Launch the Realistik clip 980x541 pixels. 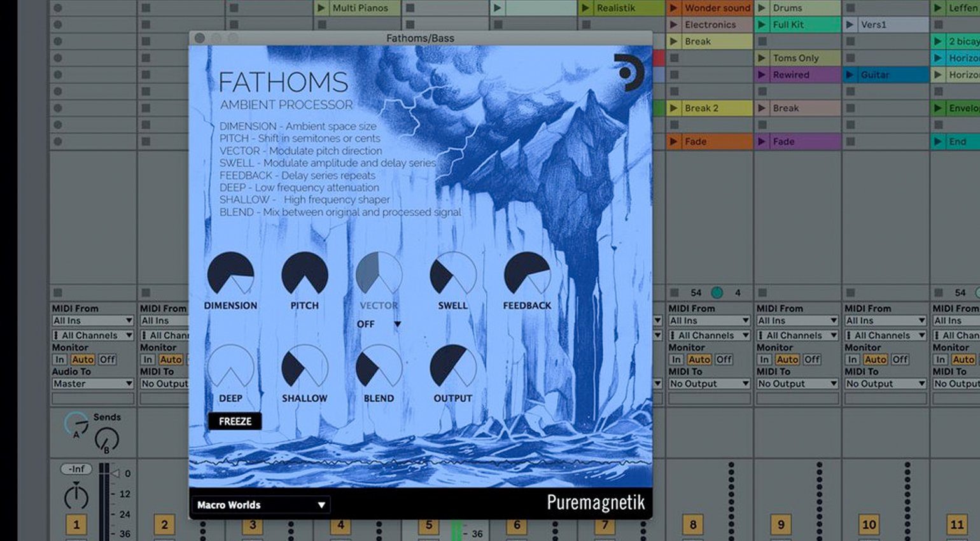(585, 8)
